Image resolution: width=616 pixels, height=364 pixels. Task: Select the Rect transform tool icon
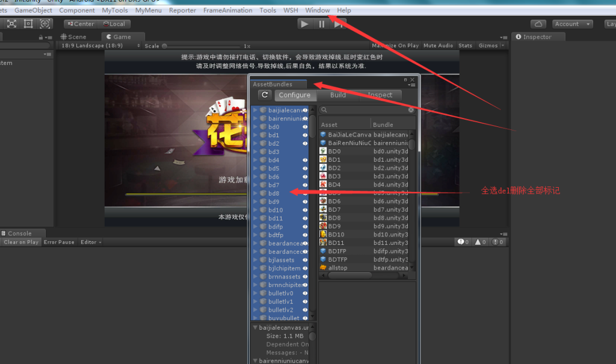[28, 23]
